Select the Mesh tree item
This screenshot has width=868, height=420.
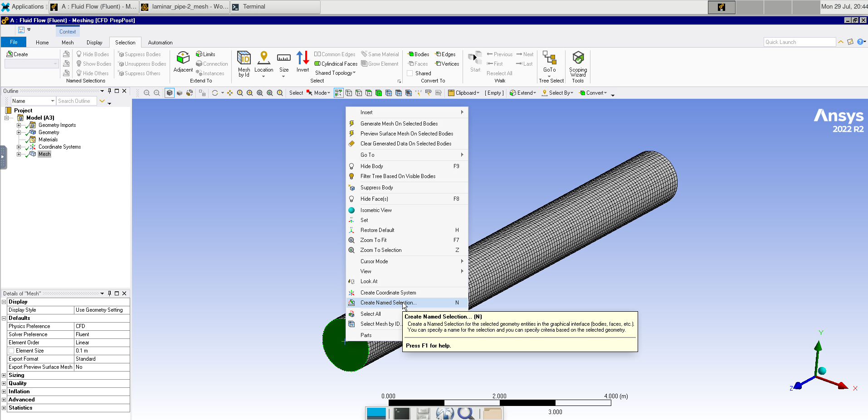(x=44, y=154)
